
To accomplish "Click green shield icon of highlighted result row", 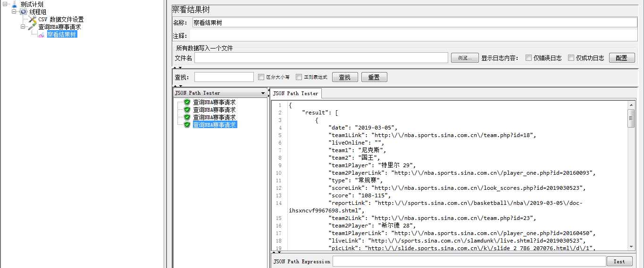I will (187, 125).
